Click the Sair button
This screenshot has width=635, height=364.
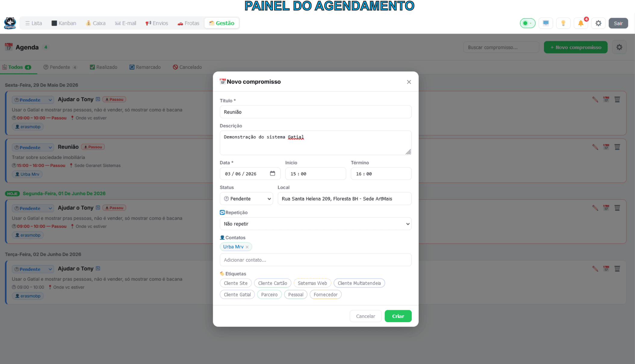point(618,23)
